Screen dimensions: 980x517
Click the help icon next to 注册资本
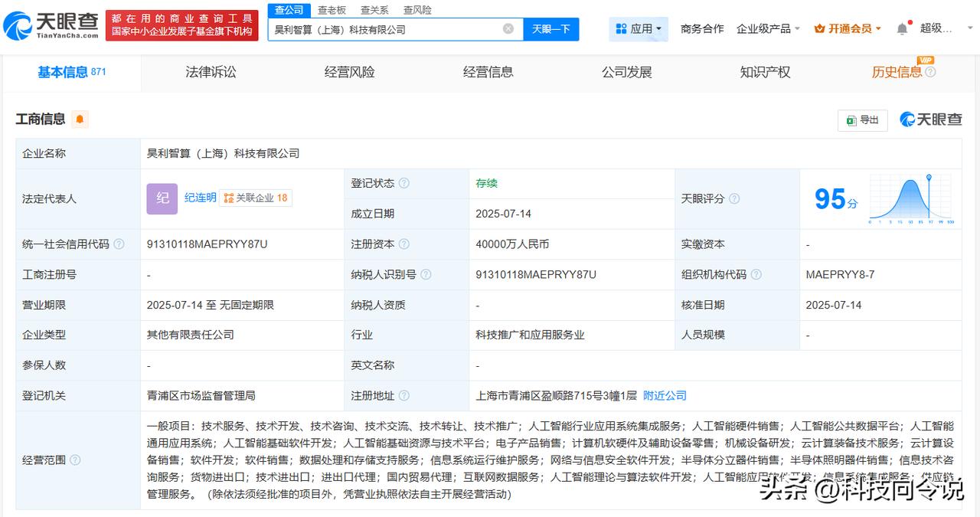pyautogui.click(x=403, y=244)
